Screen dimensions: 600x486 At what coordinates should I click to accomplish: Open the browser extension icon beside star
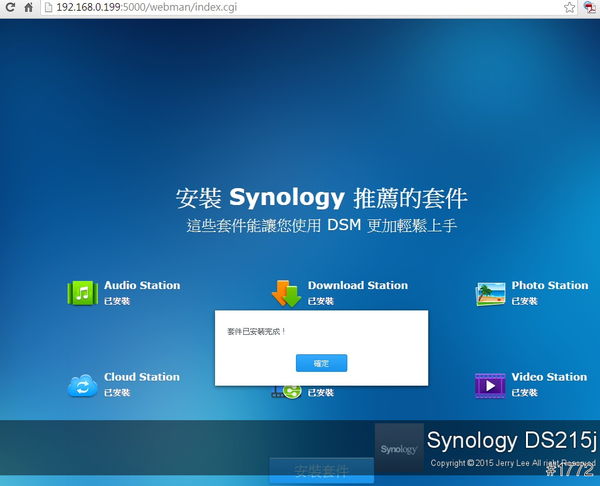(590, 7)
